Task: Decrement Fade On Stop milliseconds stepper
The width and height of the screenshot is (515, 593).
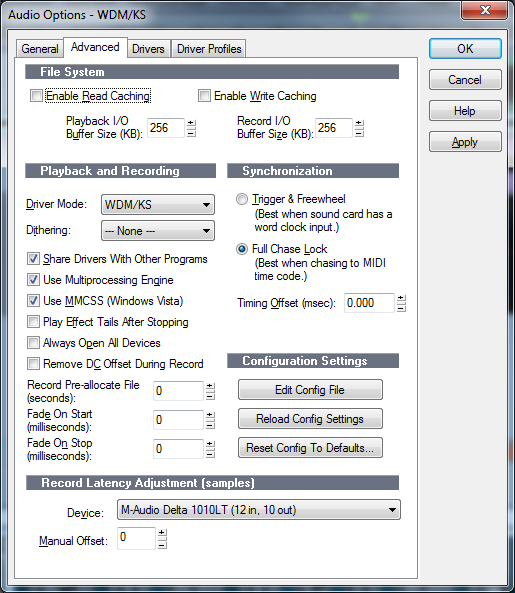Action: click(x=210, y=453)
